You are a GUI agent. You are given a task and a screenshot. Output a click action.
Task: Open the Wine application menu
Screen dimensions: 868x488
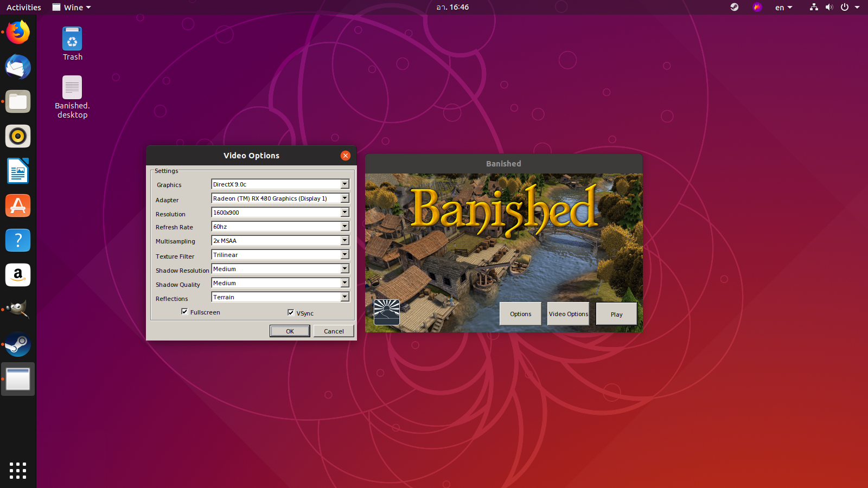(72, 7)
